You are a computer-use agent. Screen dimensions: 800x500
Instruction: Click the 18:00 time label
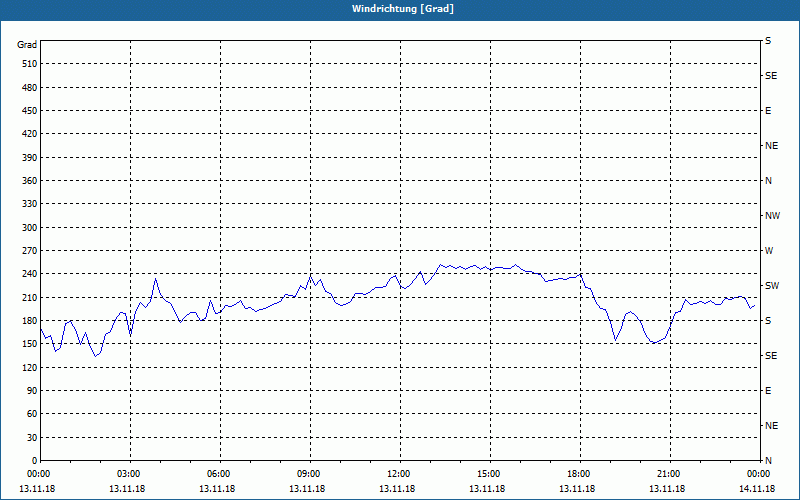580,474
